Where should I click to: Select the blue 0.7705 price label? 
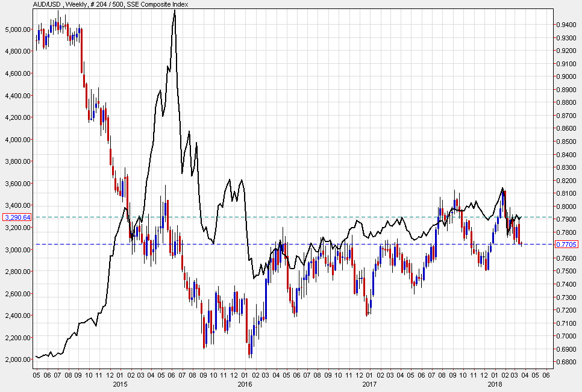click(566, 244)
